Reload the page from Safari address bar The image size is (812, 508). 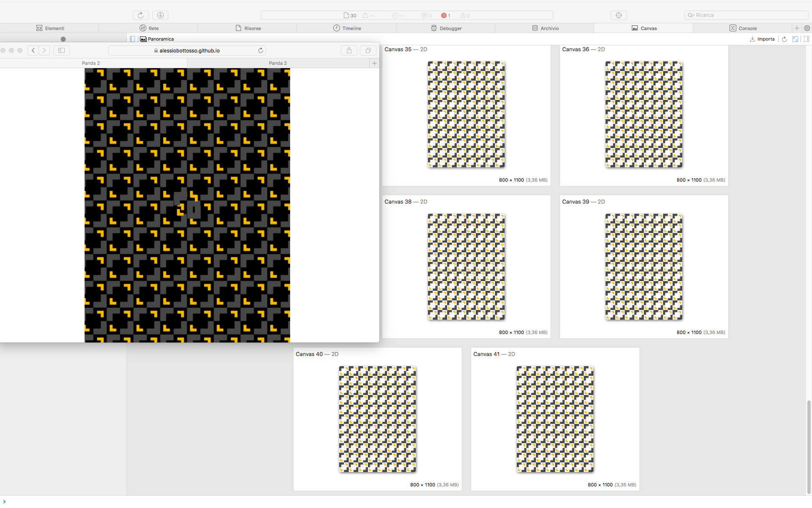coord(261,50)
